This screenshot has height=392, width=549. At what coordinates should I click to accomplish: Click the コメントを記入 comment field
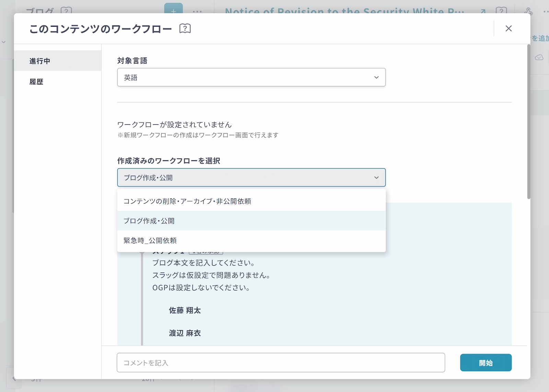(x=281, y=363)
